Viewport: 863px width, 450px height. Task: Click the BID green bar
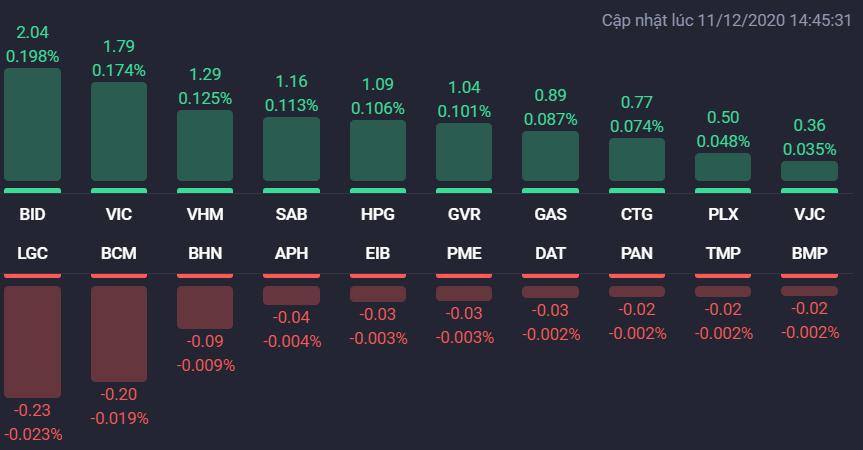pyautogui.click(x=32, y=125)
